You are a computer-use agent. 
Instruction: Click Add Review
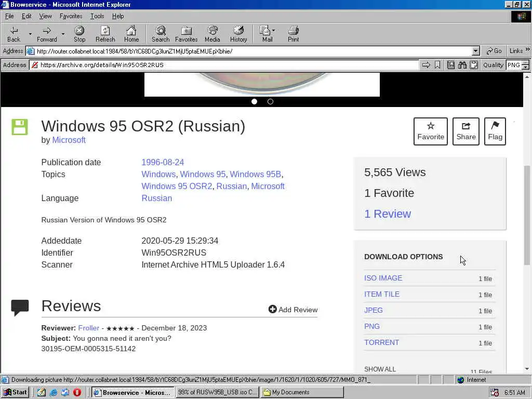(293, 310)
